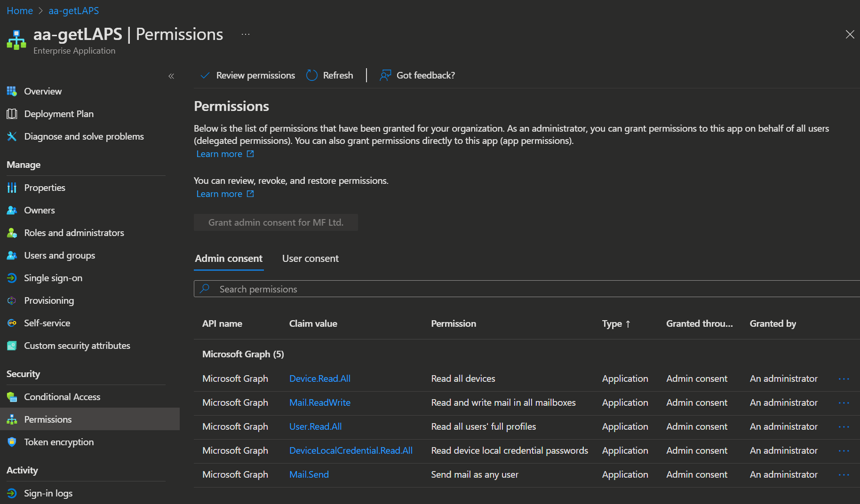
Task: Click the Token encryption shield icon
Action: [12, 442]
